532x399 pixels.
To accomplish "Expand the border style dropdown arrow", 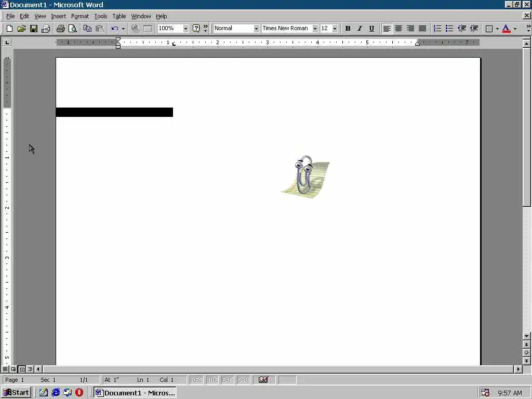I will [x=497, y=29].
